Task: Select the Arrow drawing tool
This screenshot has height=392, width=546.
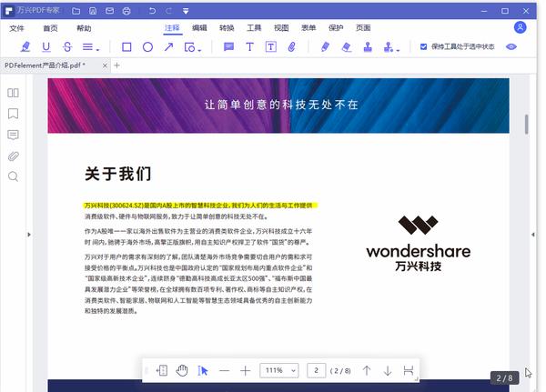Action: (169, 46)
